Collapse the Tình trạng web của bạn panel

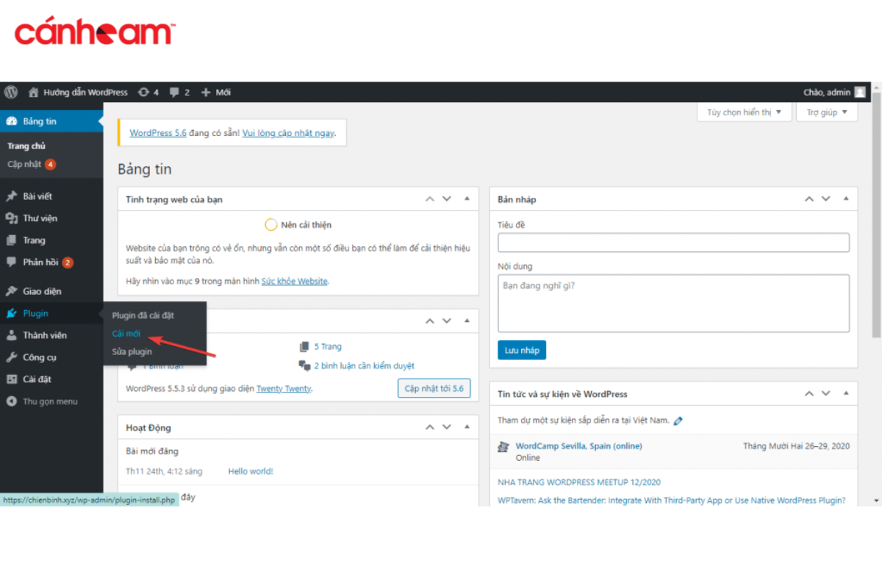pos(466,199)
